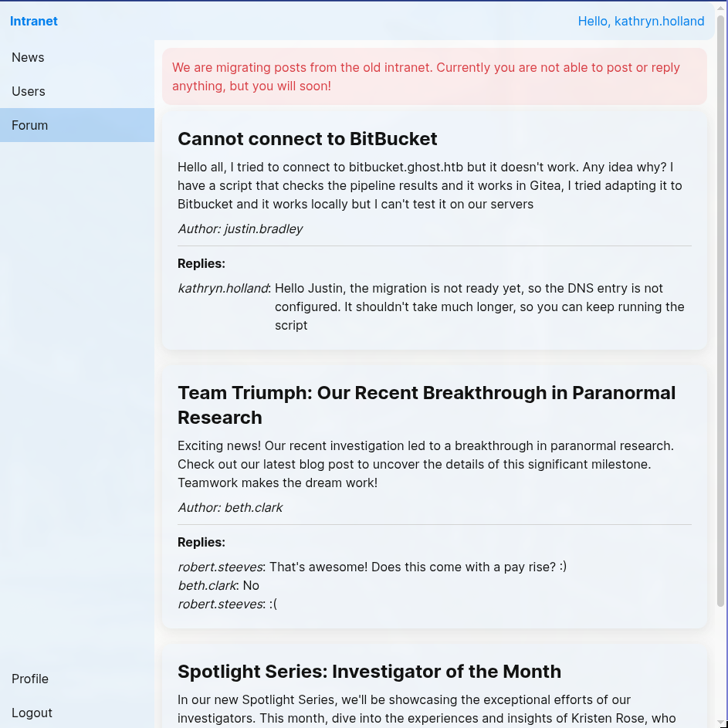
Task: Click 'Replies:' label under BitBucket post
Action: (x=201, y=264)
